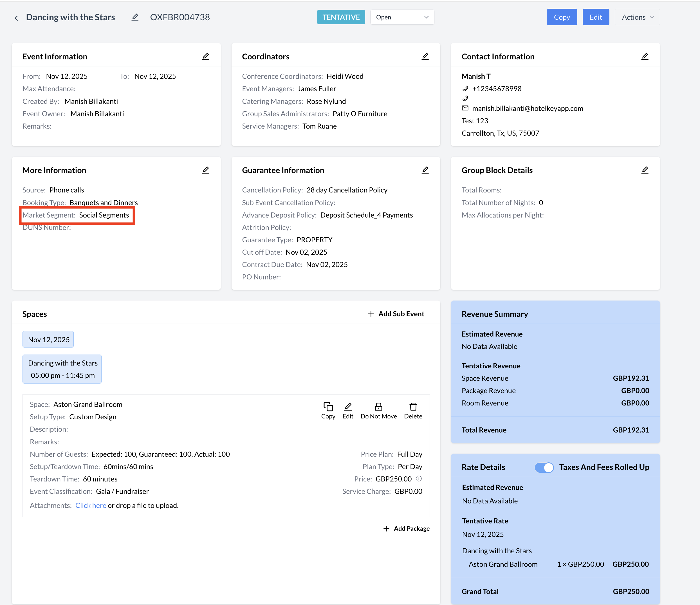Show price info icon beside GBP250.00
The height and width of the screenshot is (605, 700).
(419, 478)
